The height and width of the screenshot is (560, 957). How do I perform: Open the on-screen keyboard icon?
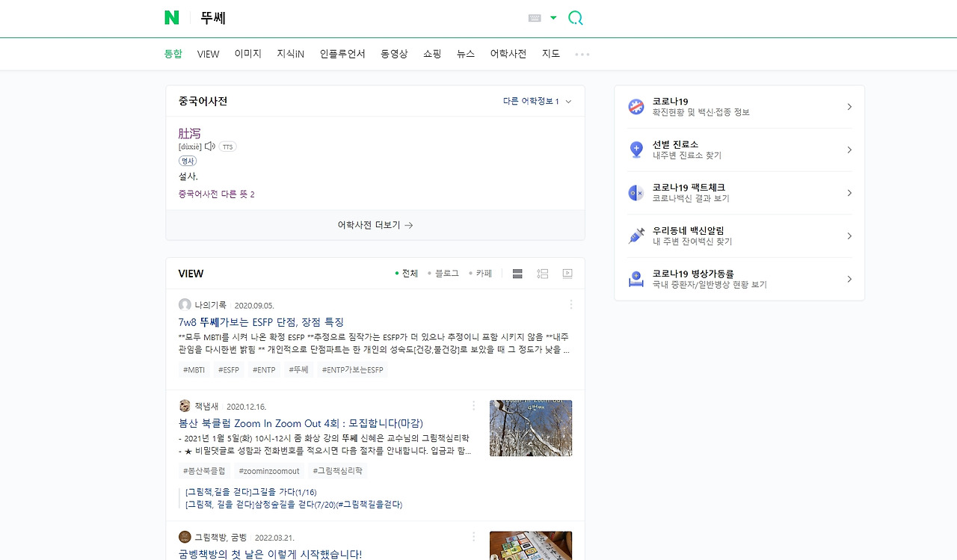click(535, 18)
